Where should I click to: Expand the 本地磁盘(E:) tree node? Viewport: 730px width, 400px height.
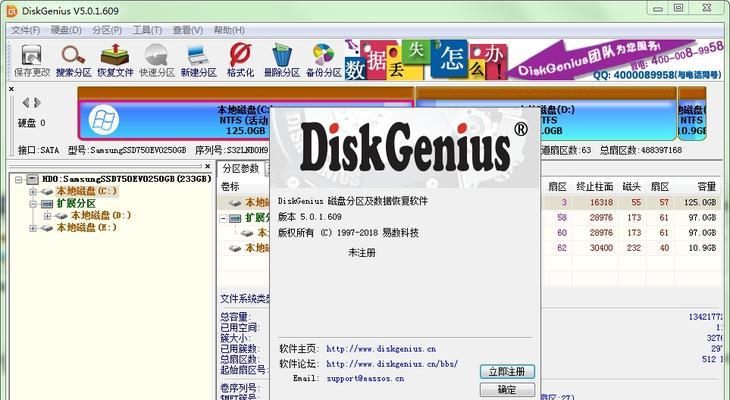(x=33, y=228)
